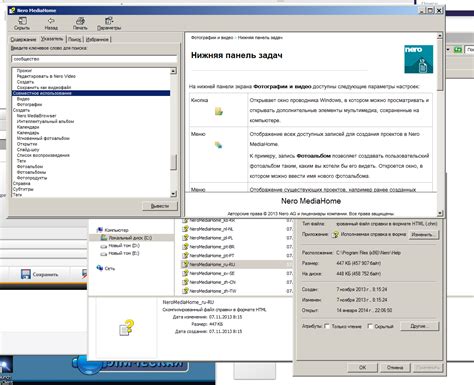Click the Изменить... button
This screenshot has height=385, width=474.
click(x=422, y=234)
